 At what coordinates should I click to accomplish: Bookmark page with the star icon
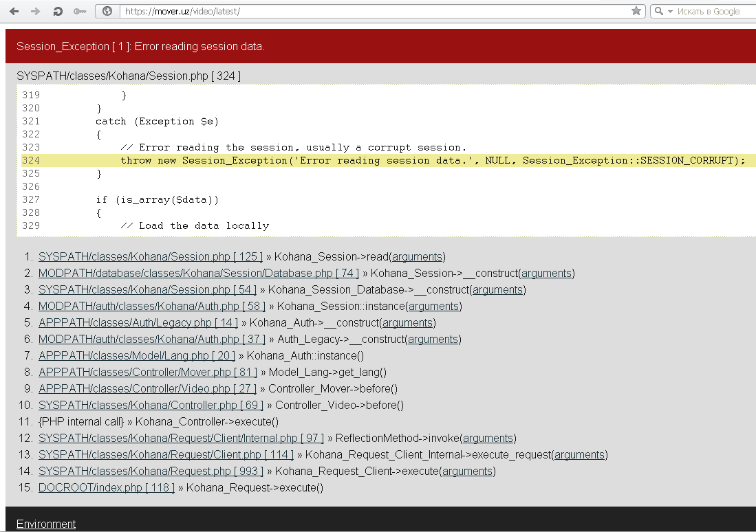tap(636, 11)
